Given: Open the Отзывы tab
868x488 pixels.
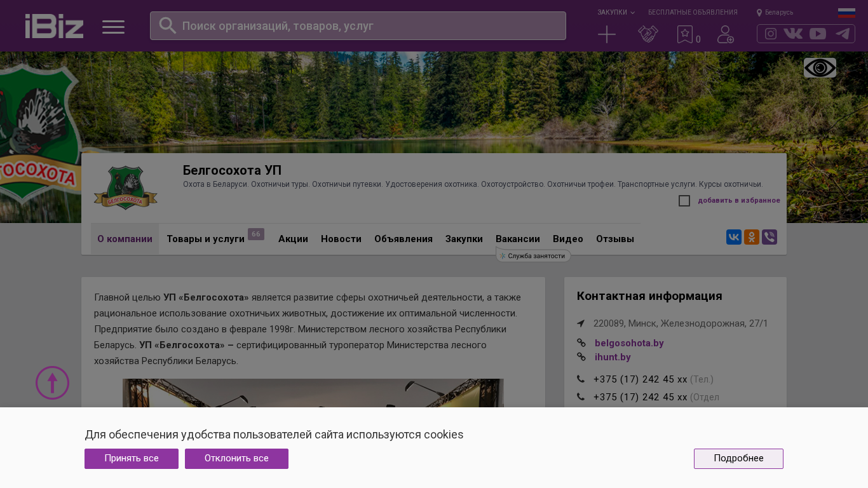Looking at the screenshot, I should (x=615, y=239).
